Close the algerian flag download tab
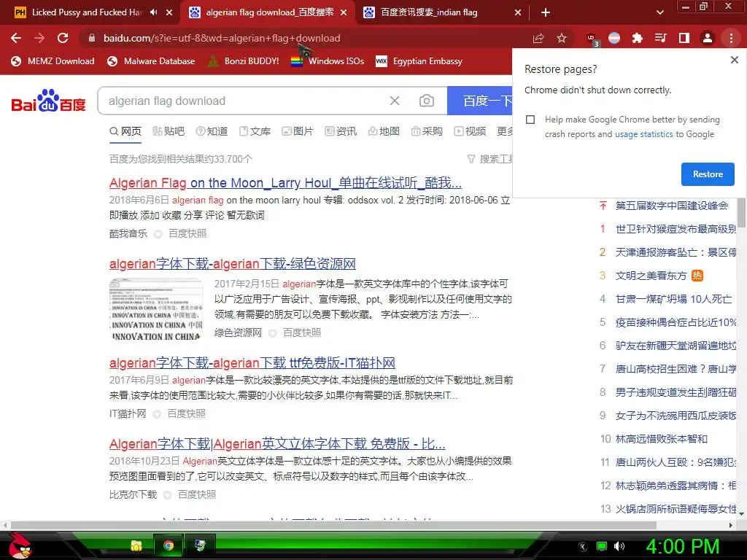The width and height of the screenshot is (747, 560). click(x=344, y=12)
